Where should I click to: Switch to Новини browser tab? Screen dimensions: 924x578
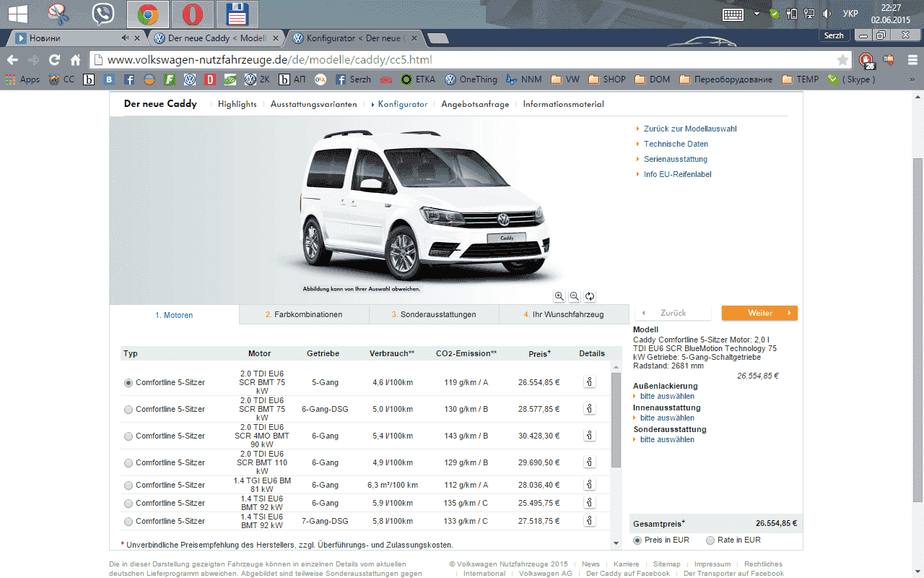[x=71, y=38]
